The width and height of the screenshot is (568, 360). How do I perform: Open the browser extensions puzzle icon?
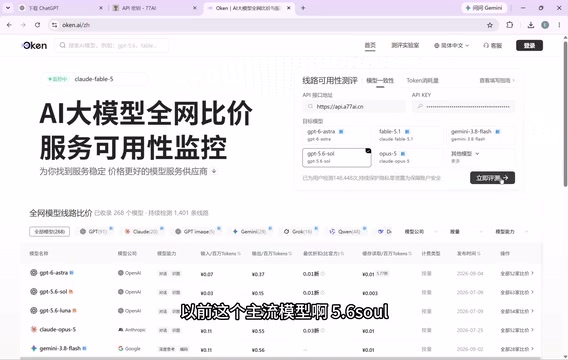510,25
